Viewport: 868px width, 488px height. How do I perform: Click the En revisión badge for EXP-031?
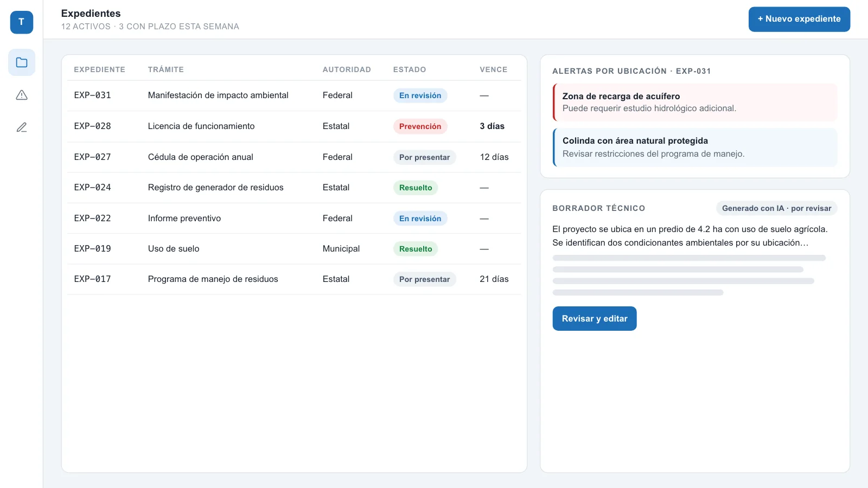[x=420, y=95]
